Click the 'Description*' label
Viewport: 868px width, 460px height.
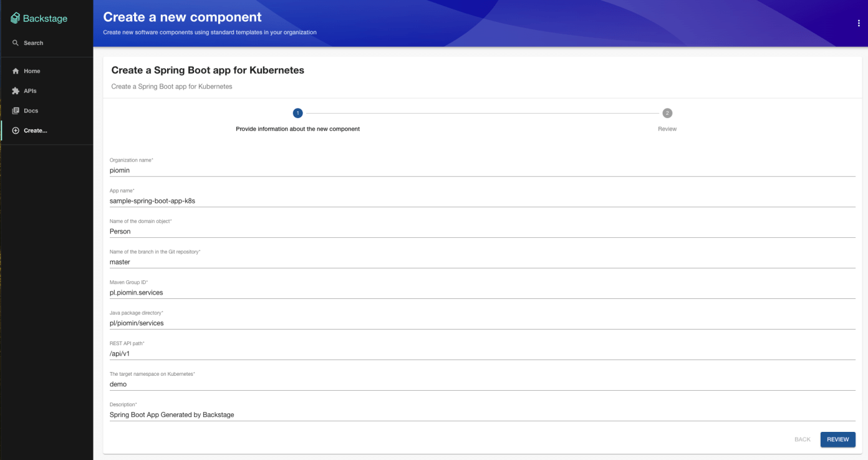pos(123,405)
